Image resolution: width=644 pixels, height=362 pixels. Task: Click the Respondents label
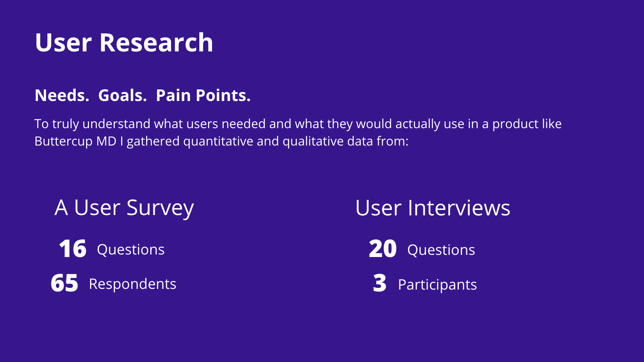point(132,284)
